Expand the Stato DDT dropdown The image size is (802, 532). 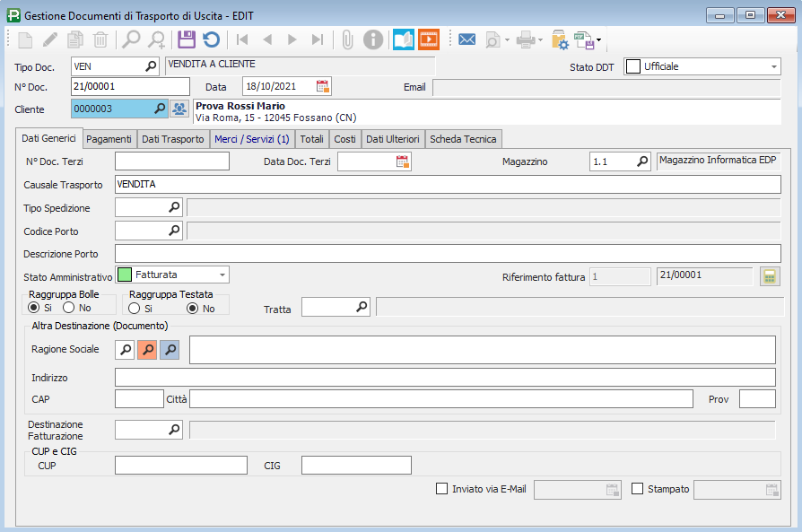[x=774, y=66]
